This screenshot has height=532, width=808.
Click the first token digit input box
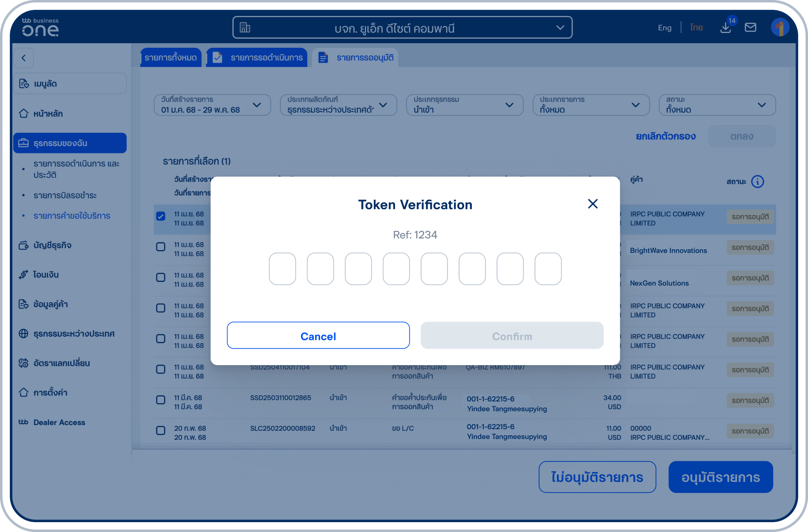(x=282, y=268)
